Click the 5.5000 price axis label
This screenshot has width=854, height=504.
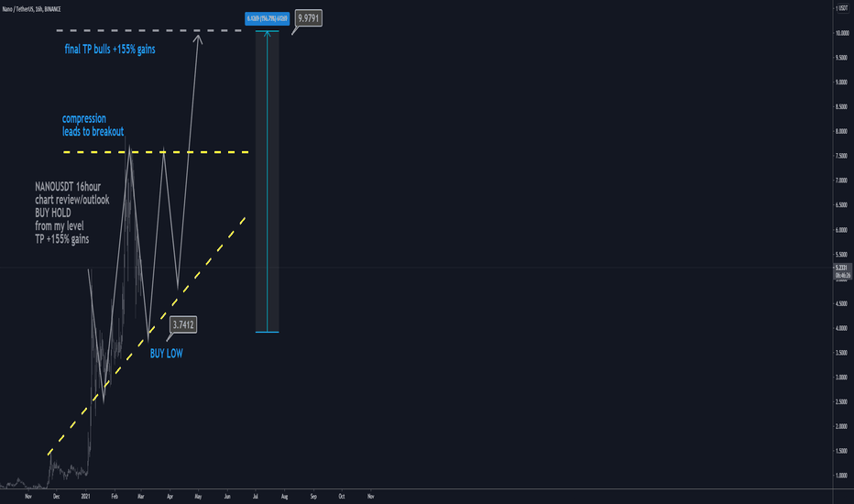pyautogui.click(x=842, y=255)
